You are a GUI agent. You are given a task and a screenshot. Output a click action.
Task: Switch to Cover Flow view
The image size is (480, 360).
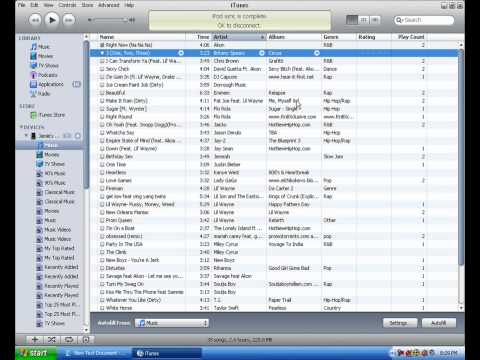pyautogui.click(x=375, y=20)
